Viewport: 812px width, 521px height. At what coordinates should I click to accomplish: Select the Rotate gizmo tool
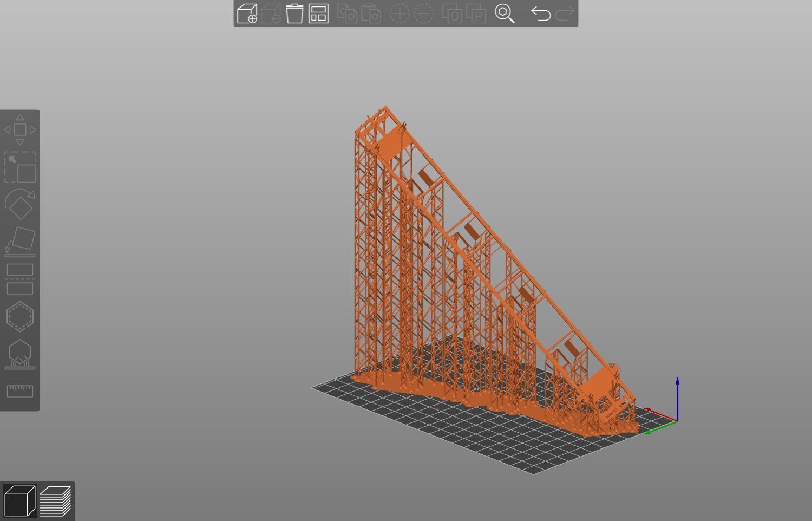coord(20,204)
